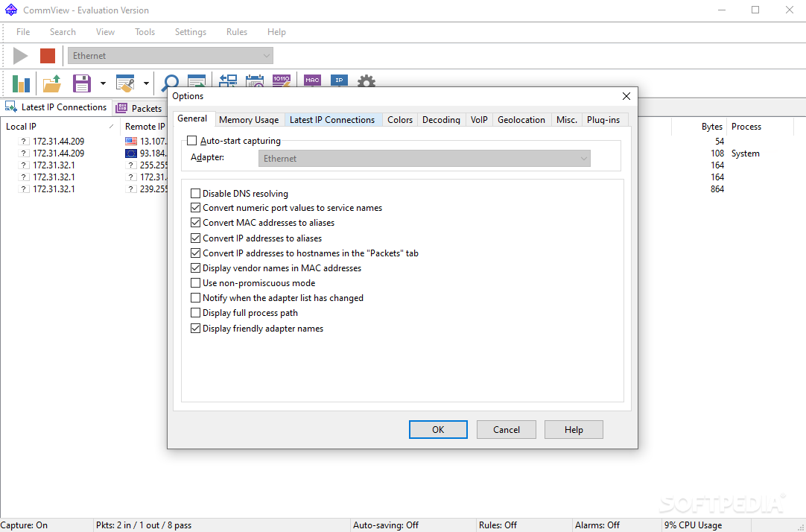The image size is (806, 532).
Task: Open the Adapter combo box in Options
Action: point(425,158)
